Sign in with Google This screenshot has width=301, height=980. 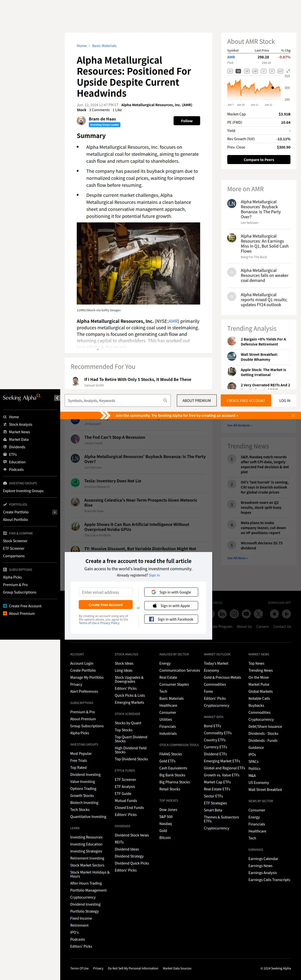[x=171, y=592]
